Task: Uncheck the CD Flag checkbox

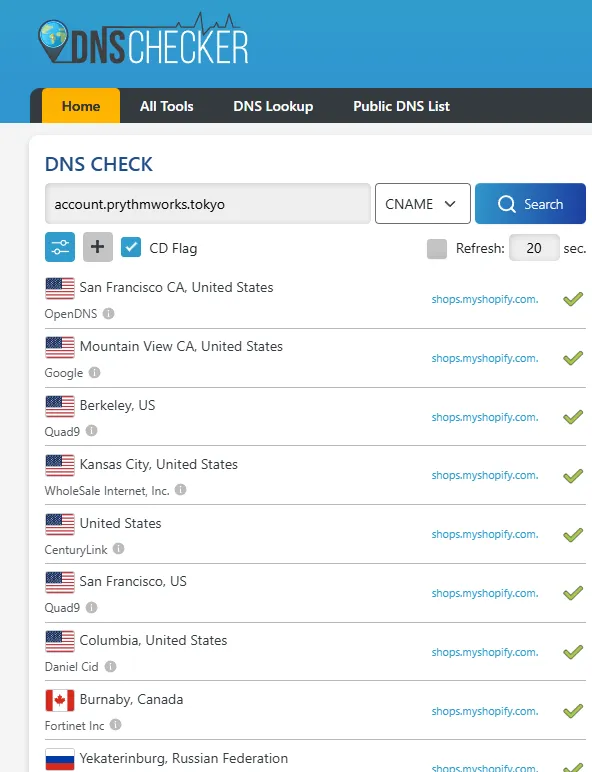Action: point(131,247)
